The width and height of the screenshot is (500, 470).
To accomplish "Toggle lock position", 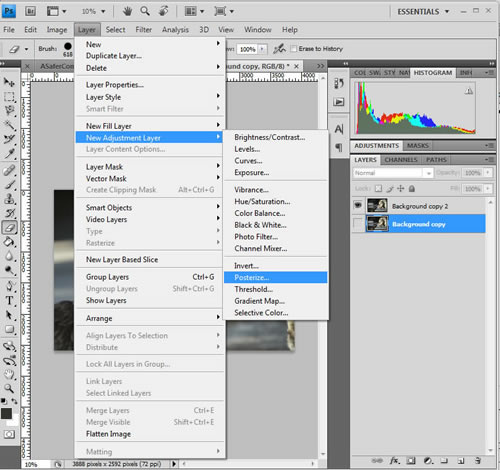I will coord(401,189).
